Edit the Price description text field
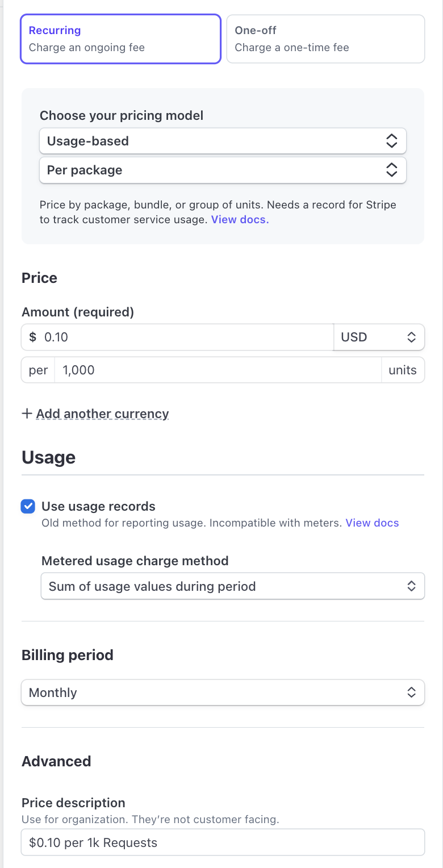Screen dimensions: 443x868 [x=223, y=842]
